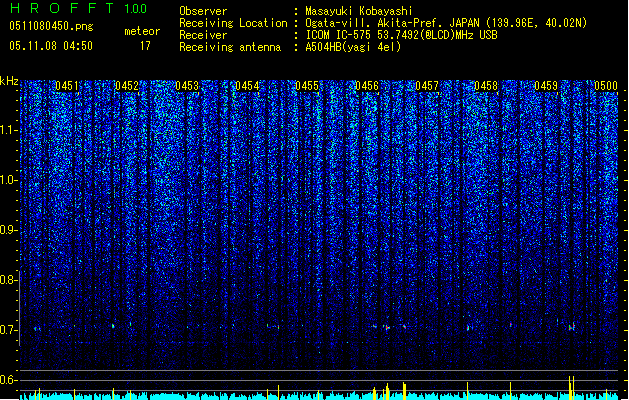Click the 0459 time marker
The height and width of the screenshot is (400, 629).
click(x=546, y=86)
